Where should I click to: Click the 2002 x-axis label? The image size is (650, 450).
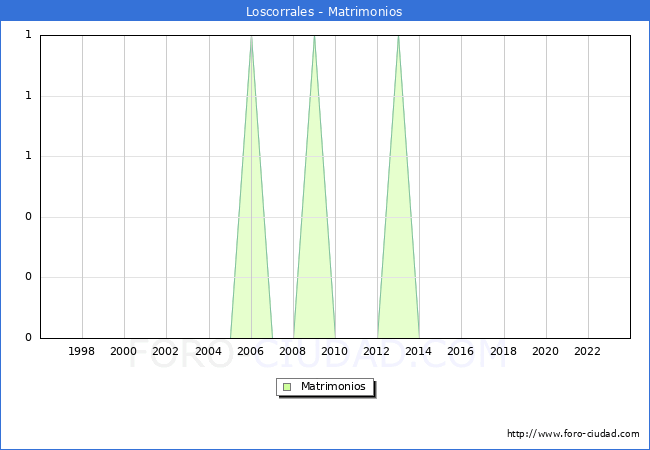pyautogui.click(x=166, y=351)
